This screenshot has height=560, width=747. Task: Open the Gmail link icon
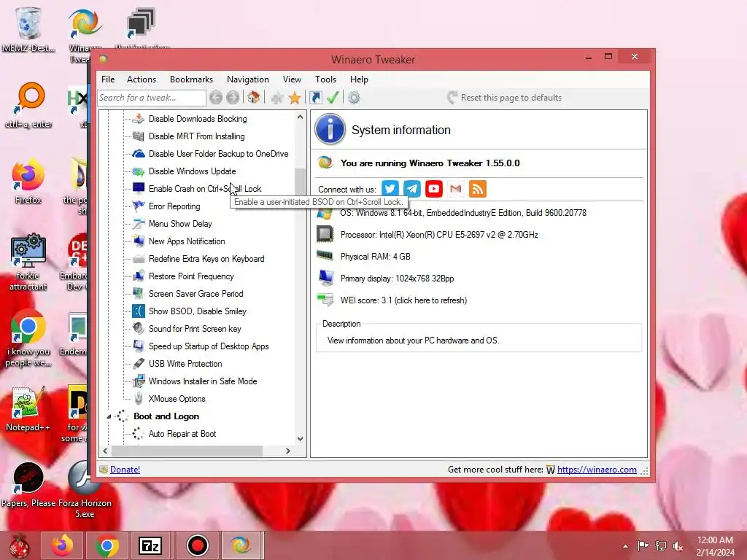(x=455, y=189)
